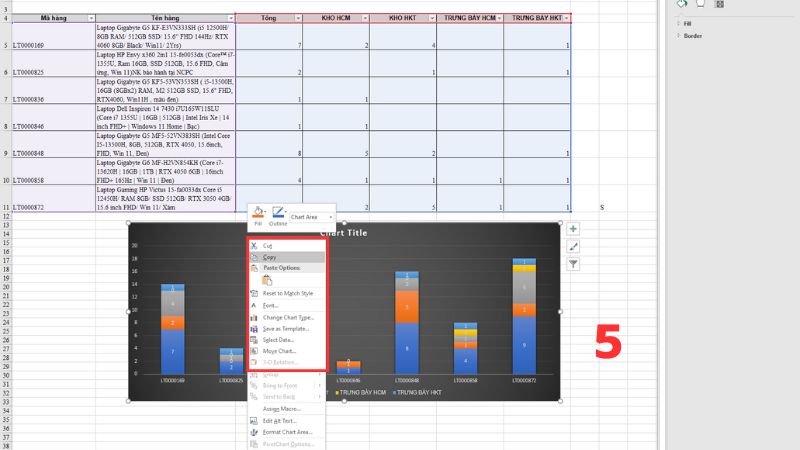The image size is (800, 450).
Task: Click the icon beside Edit Alt Text
Action: click(254, 421)
